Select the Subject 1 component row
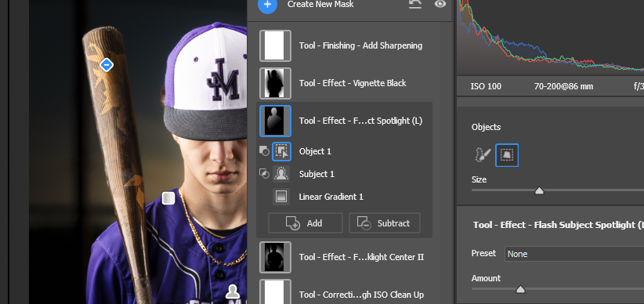The image size is (644, 304). tap(344, 174)
